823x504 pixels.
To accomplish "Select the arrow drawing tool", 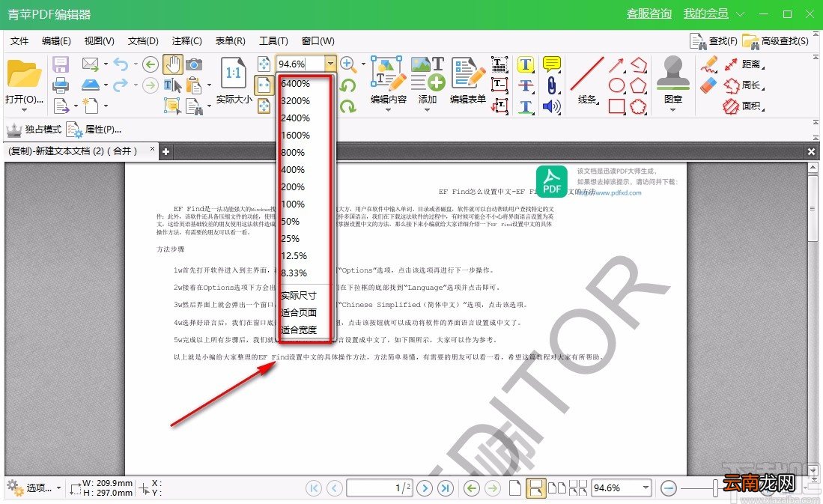I will tap(617, 64).
